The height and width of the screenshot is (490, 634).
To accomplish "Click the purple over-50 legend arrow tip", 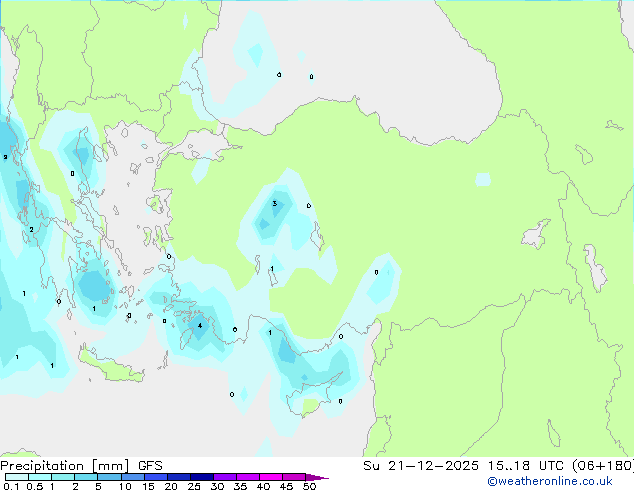I will (317, 477).
